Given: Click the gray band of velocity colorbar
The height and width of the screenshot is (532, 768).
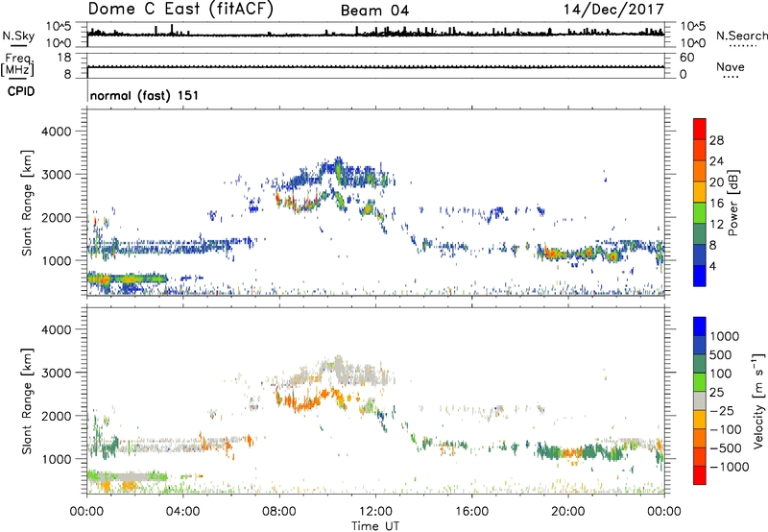Looking at the screenshot, I should click(700, 401).
